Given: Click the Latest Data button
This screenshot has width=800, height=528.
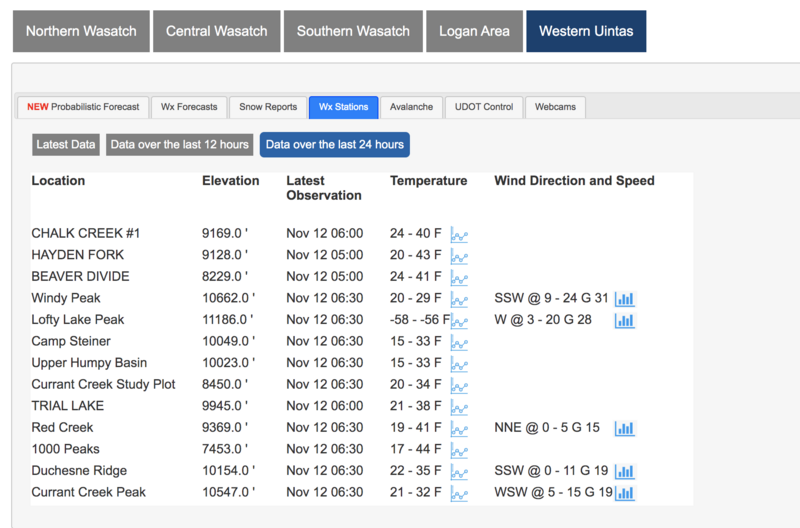Looking at the screenshot, I should (x=66, y=145).
